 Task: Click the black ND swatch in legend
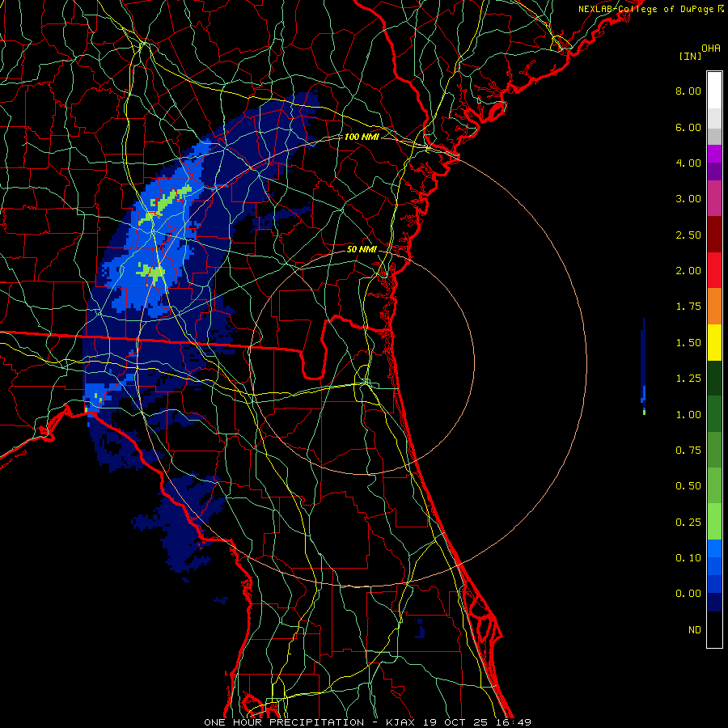(714, 629)
